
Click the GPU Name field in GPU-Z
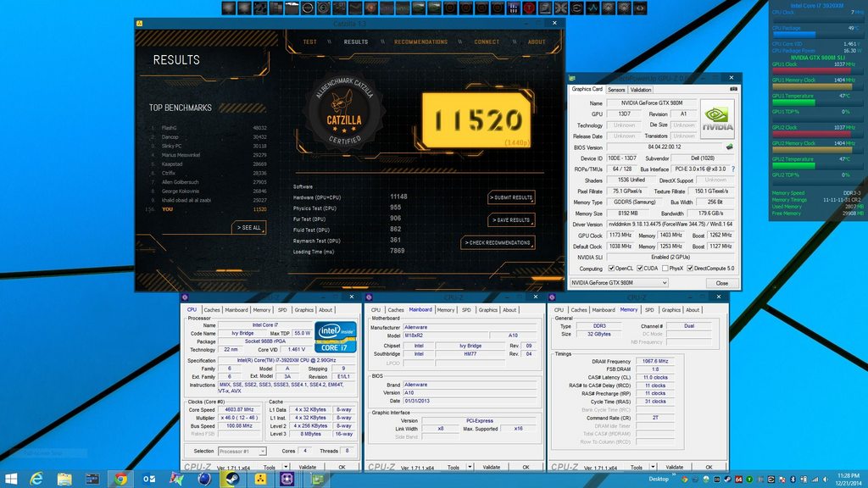(x=652, y=103)
